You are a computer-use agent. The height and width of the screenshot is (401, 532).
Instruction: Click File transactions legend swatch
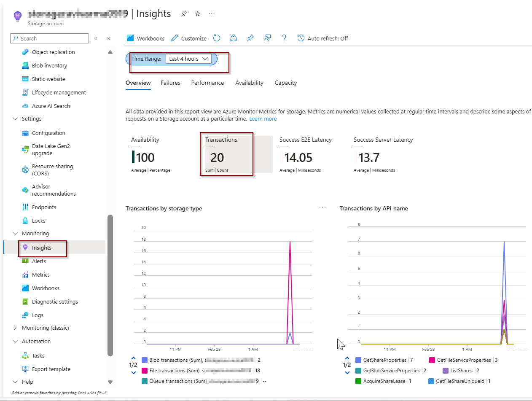[x=145, y=371]
